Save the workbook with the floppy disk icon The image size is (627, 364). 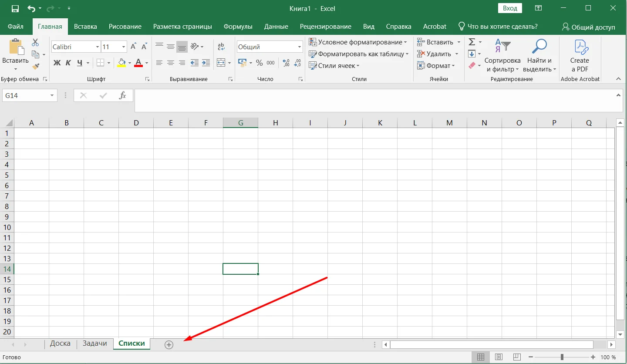[x=15, y=8]
